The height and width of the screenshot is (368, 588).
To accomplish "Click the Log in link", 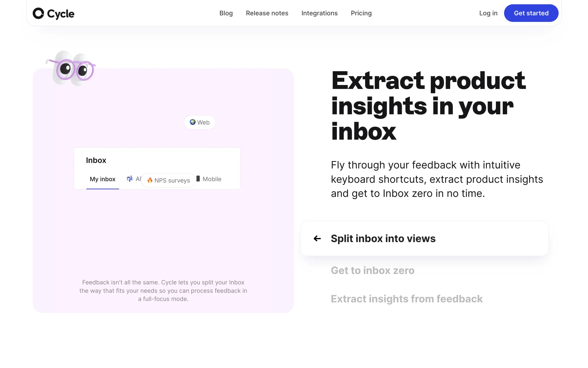I will pos(488,13).
